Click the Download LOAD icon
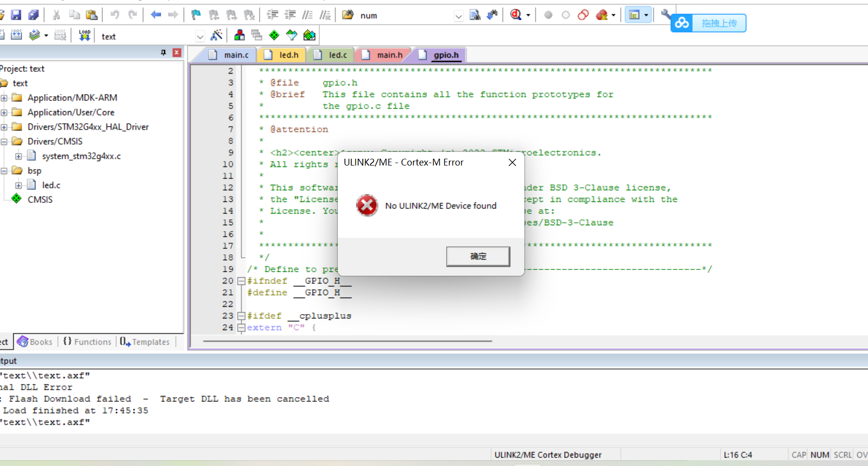This screenshot has width=868, height=466. (x=84, y=35)
